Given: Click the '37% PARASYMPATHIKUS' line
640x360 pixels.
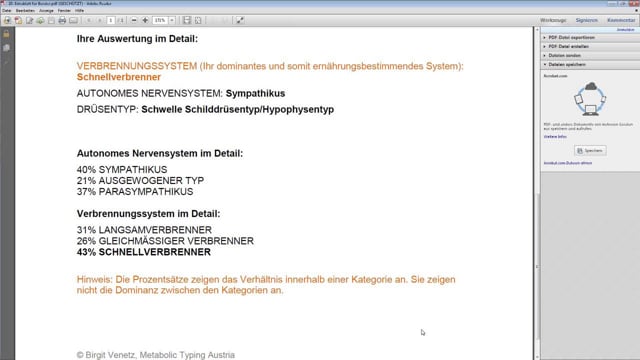Looking at the screenshot, I should 135,191.
